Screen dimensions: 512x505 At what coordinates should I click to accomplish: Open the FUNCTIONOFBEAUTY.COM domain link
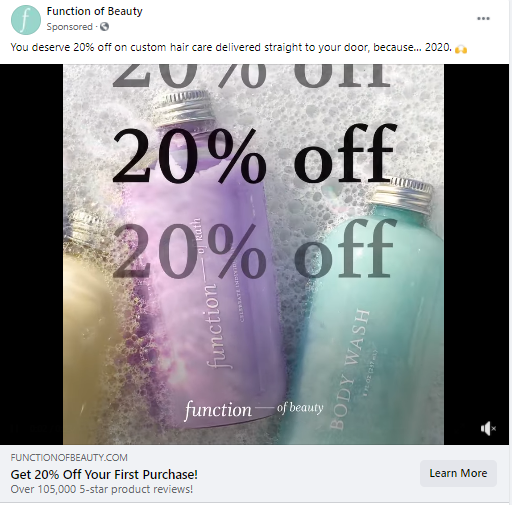click(x=69, y=457)
